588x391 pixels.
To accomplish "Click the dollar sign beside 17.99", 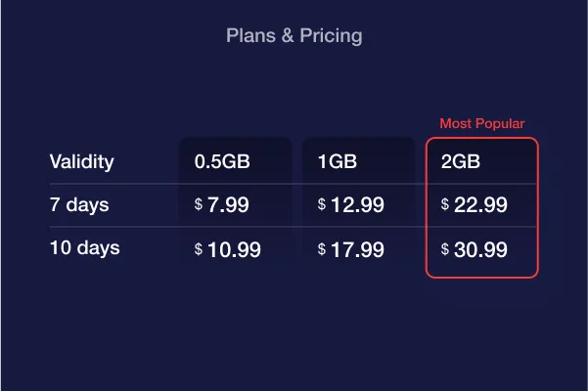I will coord(322,248).
